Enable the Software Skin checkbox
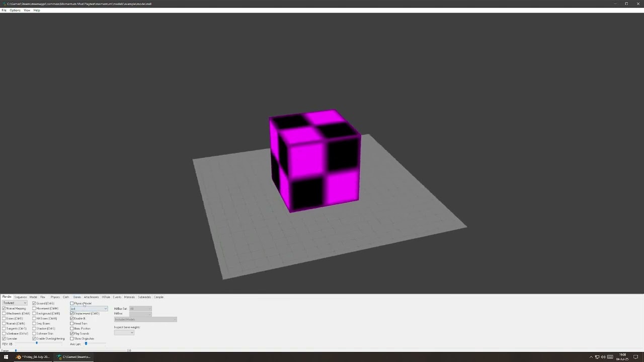Screen dimensions: 644x362 pos(34,334)
